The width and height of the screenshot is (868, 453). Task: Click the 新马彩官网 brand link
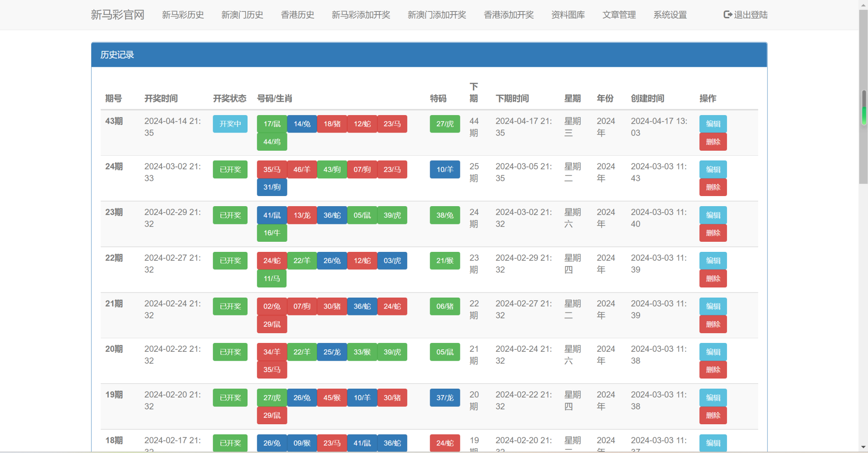click(117, 15)
